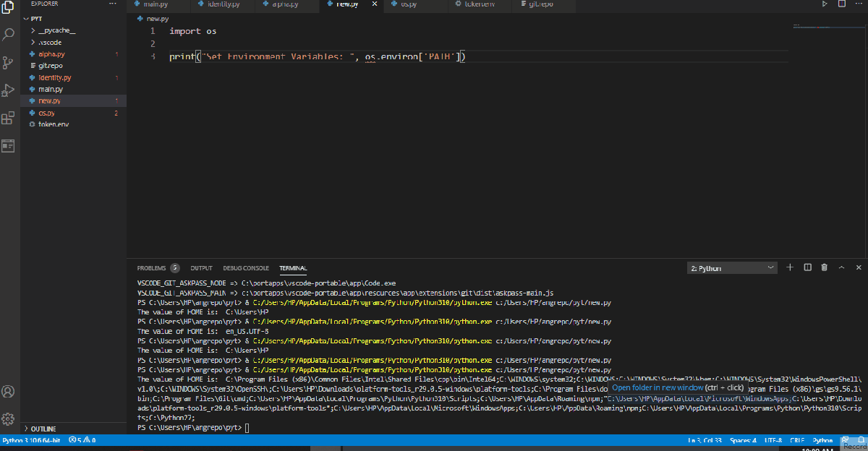Open the Manage gear icon
The width and height of the screenshot is (868, 451).
(x=8, y=418)
